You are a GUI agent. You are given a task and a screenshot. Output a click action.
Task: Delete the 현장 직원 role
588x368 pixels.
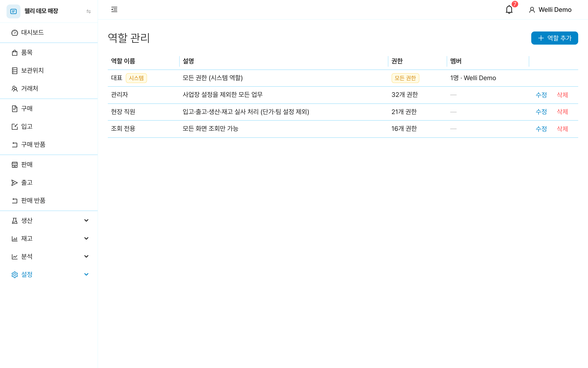(x=562, y=112)
